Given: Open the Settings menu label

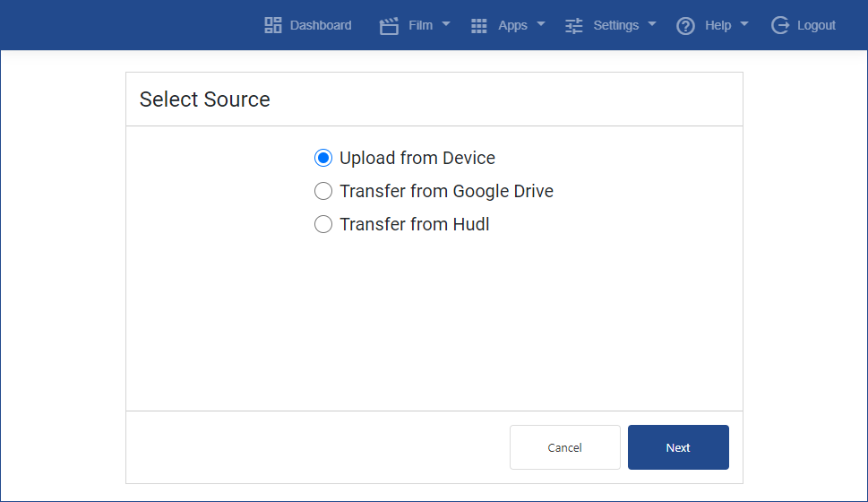Looking at the screenshot, I should 615,25.
